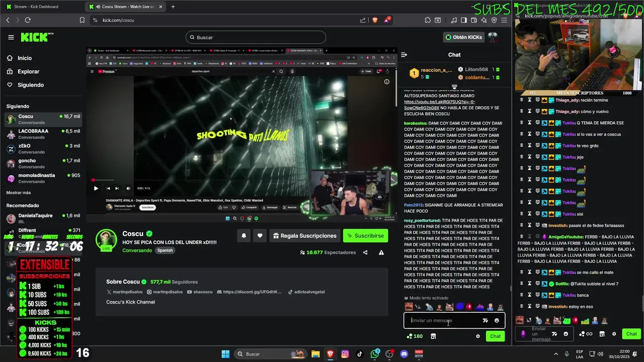Open the Brave Shields lion icon
The height and width of the screenshot is (362, 644).
(x=375, y=20)
